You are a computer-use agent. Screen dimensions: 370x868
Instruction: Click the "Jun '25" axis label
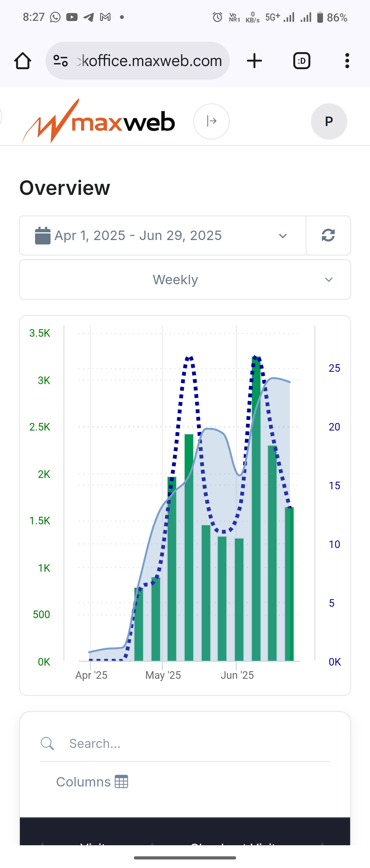click(237, 675)
